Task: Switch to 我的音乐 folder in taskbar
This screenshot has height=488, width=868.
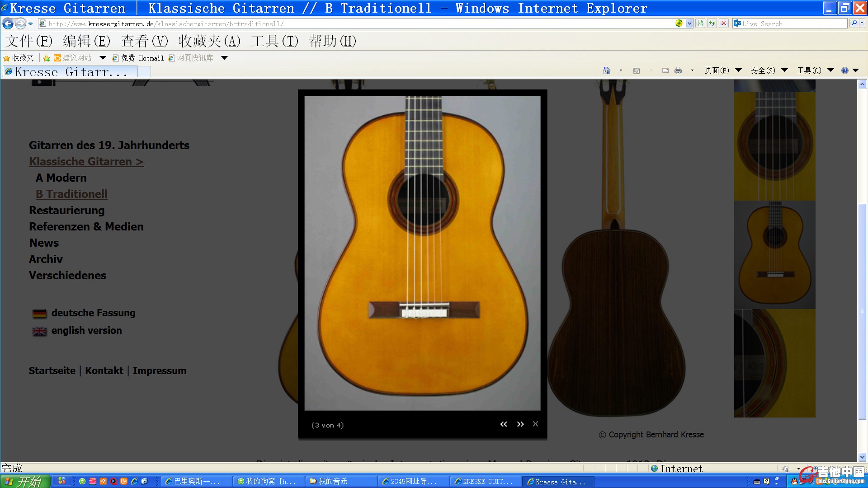Action: click(341, 482)
